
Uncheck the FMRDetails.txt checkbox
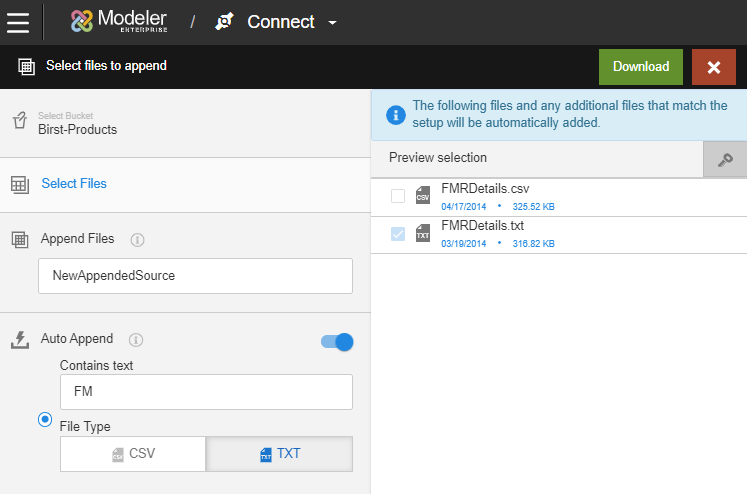coord(398,234)
